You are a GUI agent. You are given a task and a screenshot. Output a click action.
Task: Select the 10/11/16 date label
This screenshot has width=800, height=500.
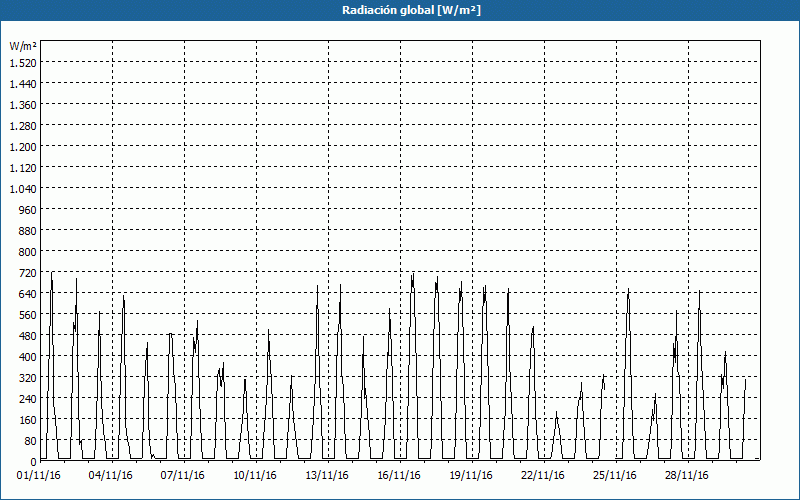pos(255,476)
